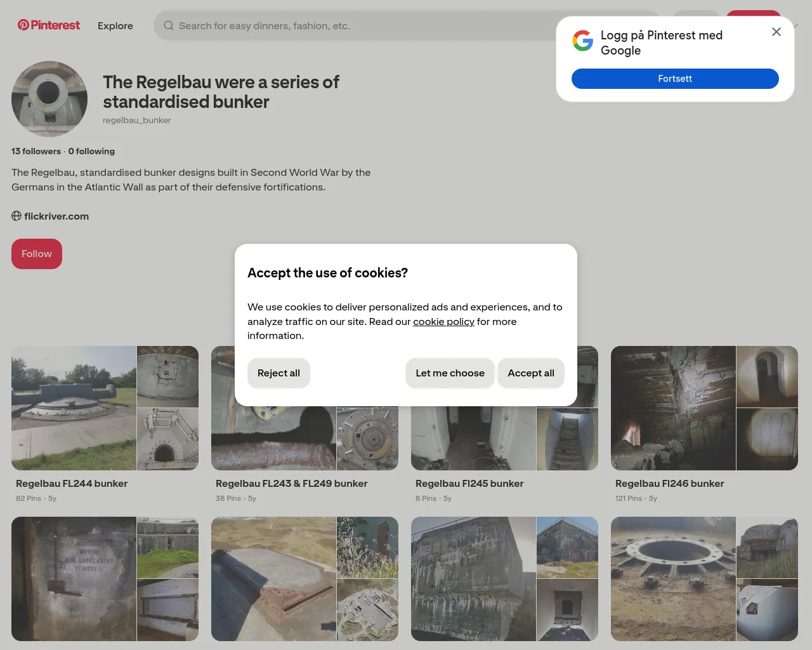
Task: Follow the Regelbau bunker profile
Action: tap(37, 254)
